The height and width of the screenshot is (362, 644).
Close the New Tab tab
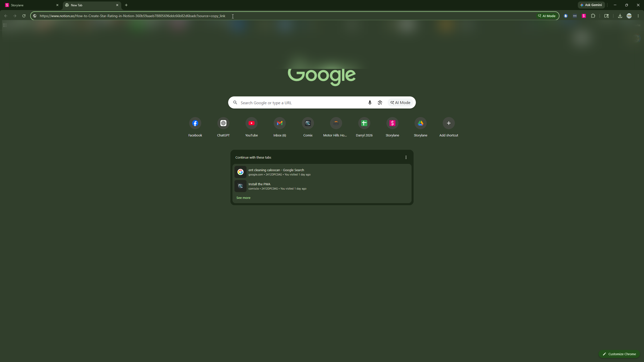pos(117,5)
